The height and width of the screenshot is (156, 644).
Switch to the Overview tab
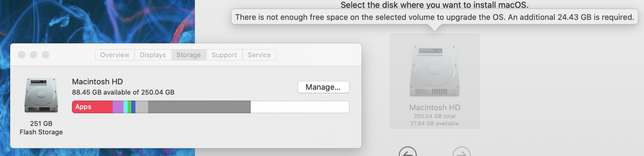[115, 55]
